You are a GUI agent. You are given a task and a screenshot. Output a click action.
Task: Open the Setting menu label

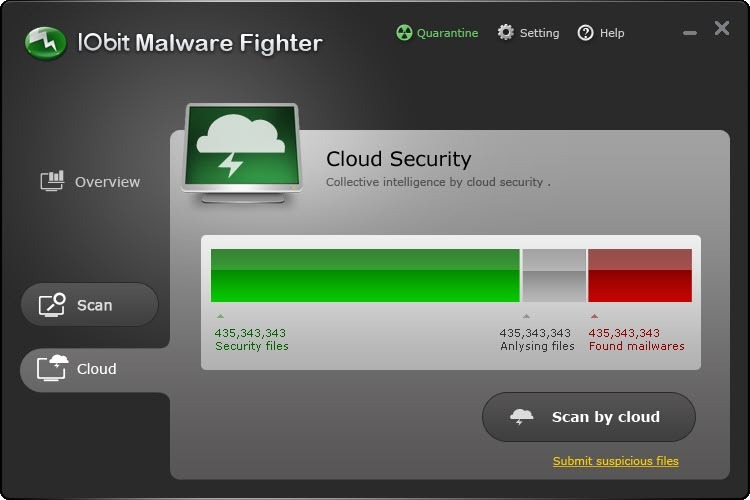pyautogui.click(x=539, y=33)
